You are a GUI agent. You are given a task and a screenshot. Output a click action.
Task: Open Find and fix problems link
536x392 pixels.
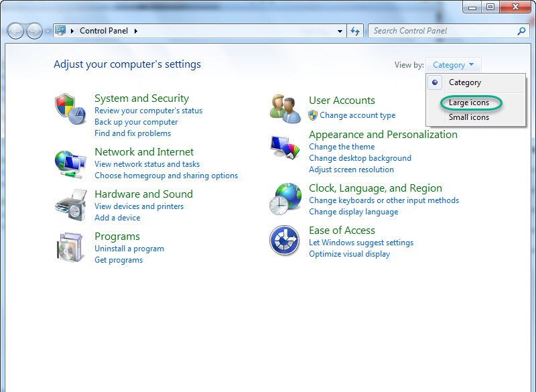click(x=133, y=133)
